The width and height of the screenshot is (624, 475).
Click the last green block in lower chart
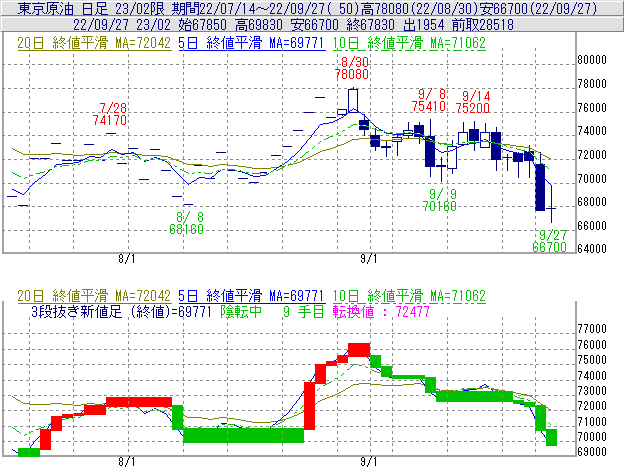(551, 438)
